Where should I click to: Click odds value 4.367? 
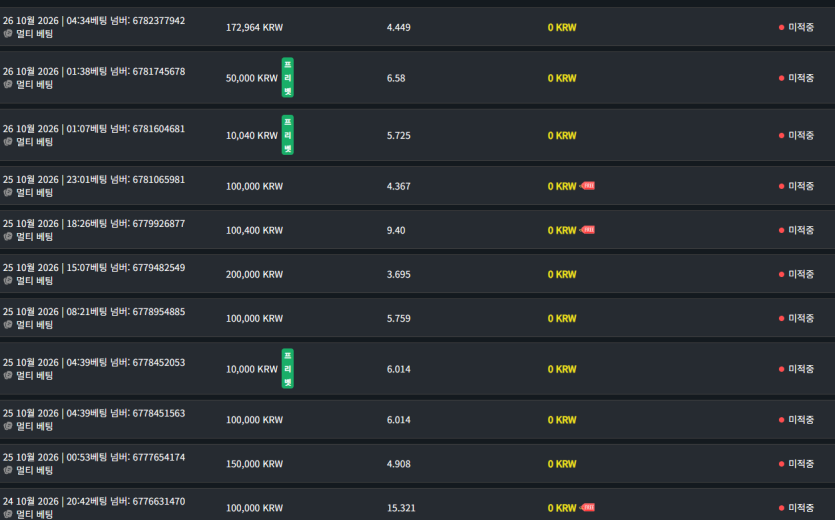[398, 186]
